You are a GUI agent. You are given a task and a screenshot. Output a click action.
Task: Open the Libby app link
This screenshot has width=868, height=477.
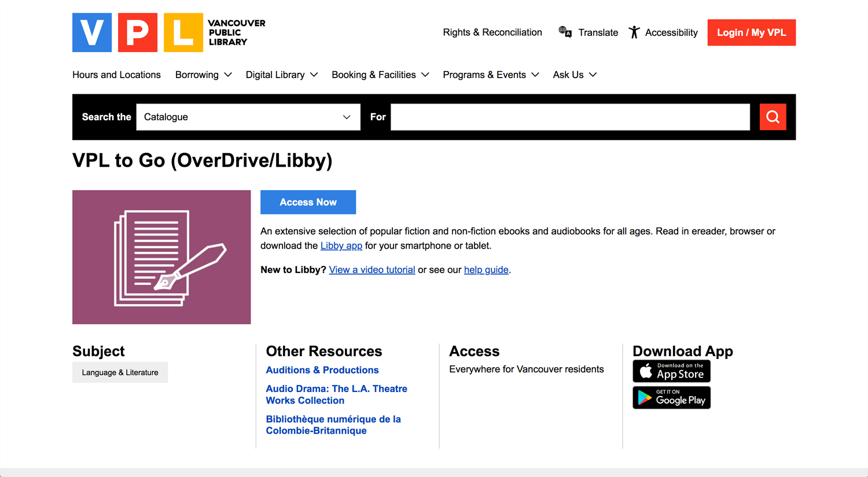click(341, 246)
